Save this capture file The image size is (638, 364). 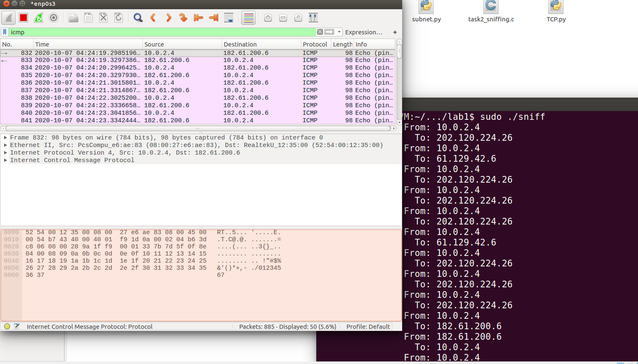88,18
